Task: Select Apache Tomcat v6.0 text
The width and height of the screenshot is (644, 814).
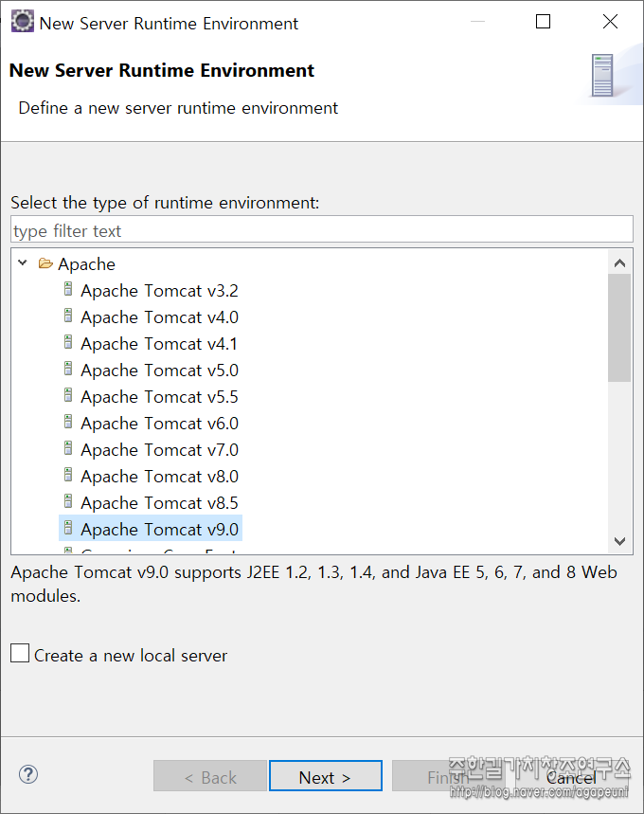Action: point(159,423)
